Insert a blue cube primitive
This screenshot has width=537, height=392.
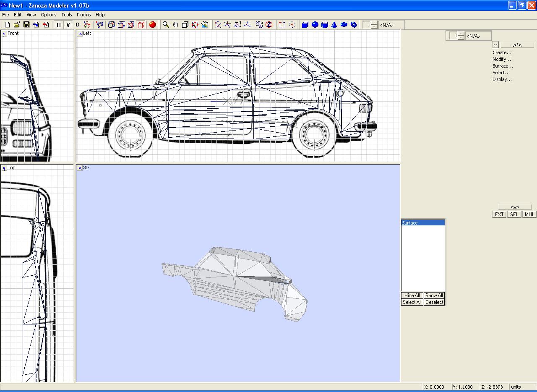[x=305, y=25]
